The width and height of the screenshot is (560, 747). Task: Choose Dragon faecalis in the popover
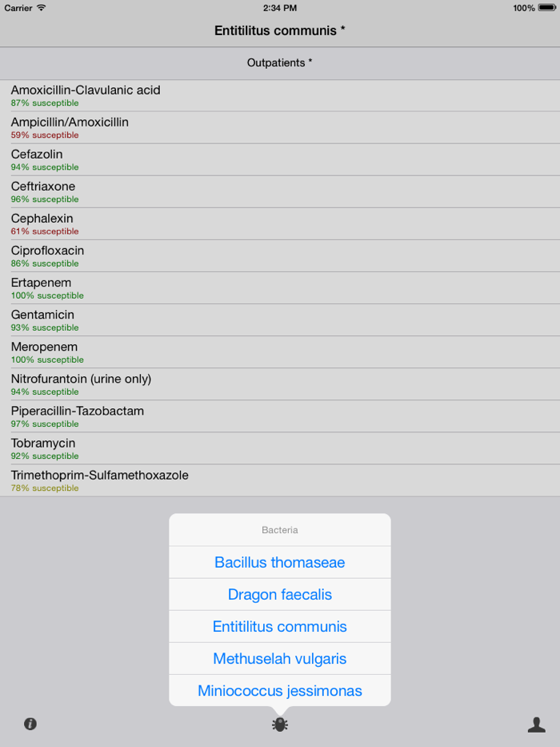click(x=280, y=595)
